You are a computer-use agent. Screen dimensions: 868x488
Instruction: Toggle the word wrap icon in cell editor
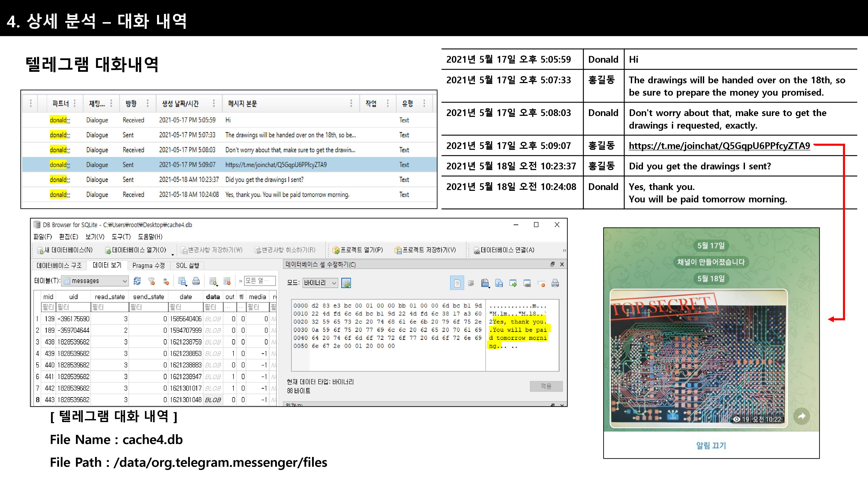[x=471, y=283]
